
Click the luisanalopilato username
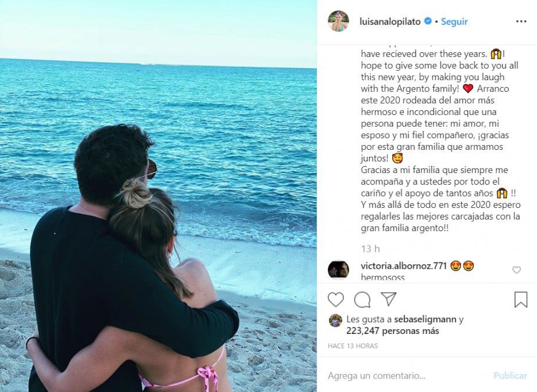(x=390, y=21)
